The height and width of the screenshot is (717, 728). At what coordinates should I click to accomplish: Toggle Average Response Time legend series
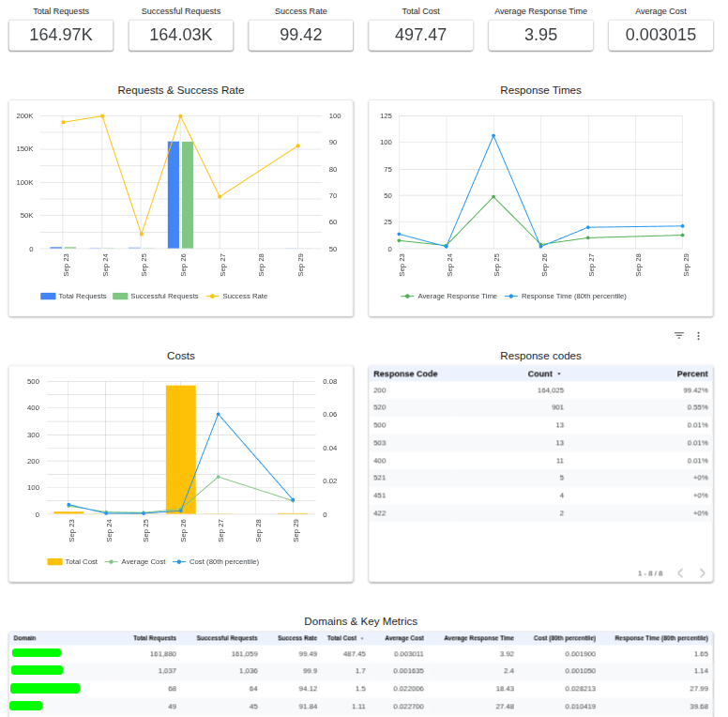[449, 296]
